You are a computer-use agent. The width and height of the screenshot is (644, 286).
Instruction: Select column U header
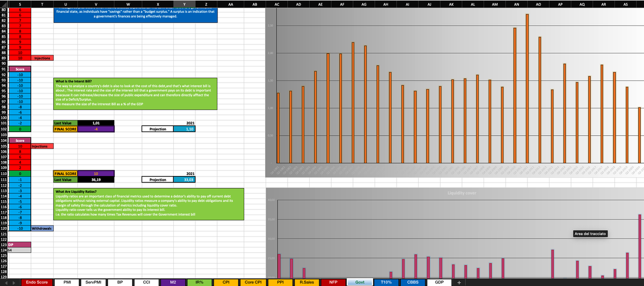click(x=65, y=4)
